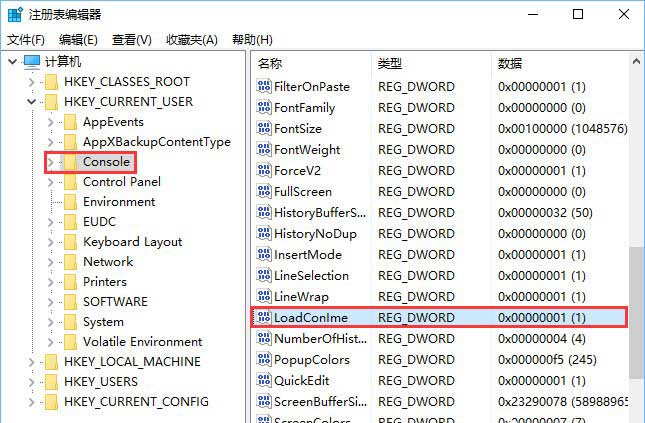This screenshot has width=645, height=423.
Task: Click the computer icon at tree root
Action: point(32,62)
